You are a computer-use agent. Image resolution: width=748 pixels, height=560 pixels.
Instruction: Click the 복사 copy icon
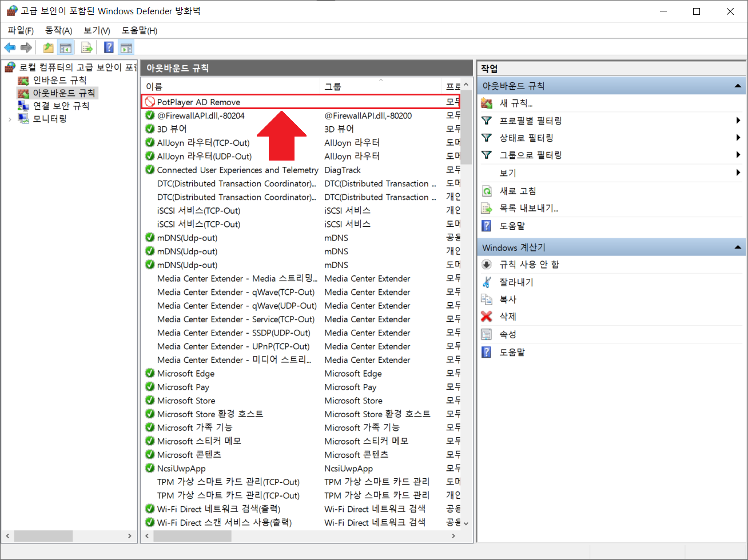click(487, 299)
